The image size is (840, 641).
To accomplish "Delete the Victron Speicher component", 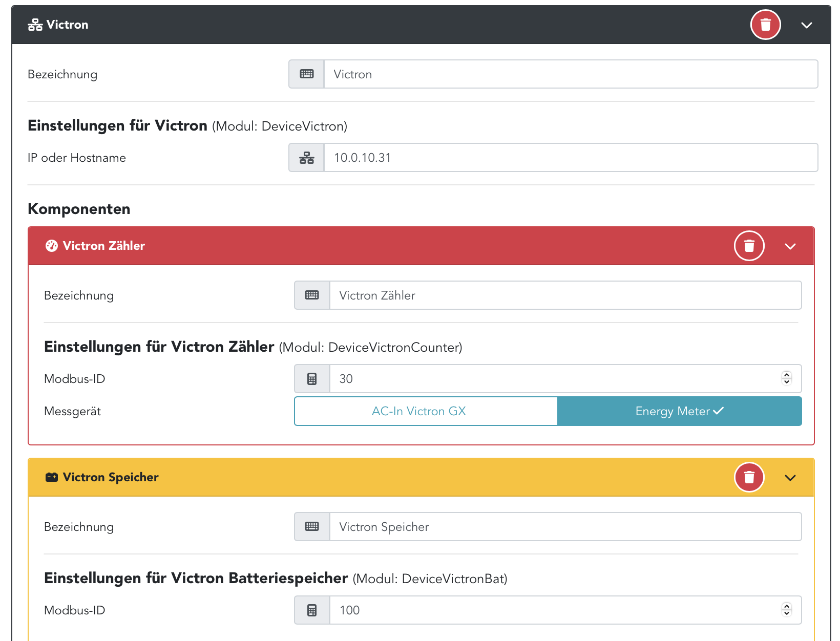I will pyautogui.click(x=749, y=477).
